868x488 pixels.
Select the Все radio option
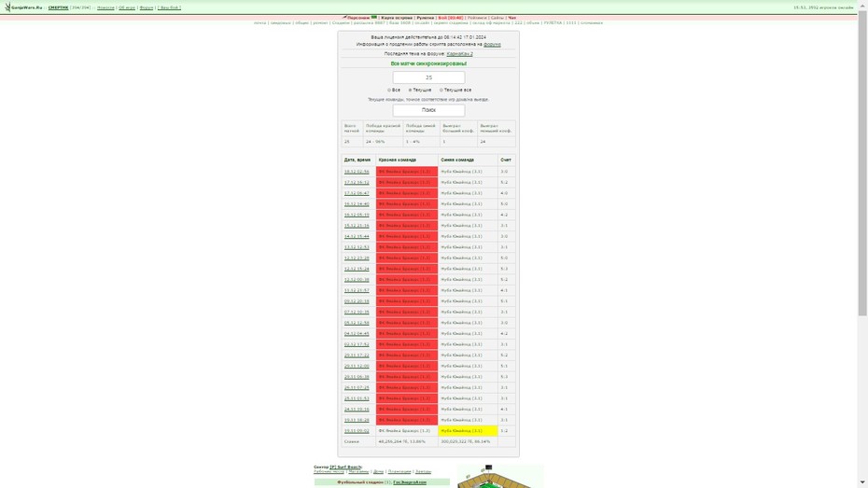(x=389, y=90)
